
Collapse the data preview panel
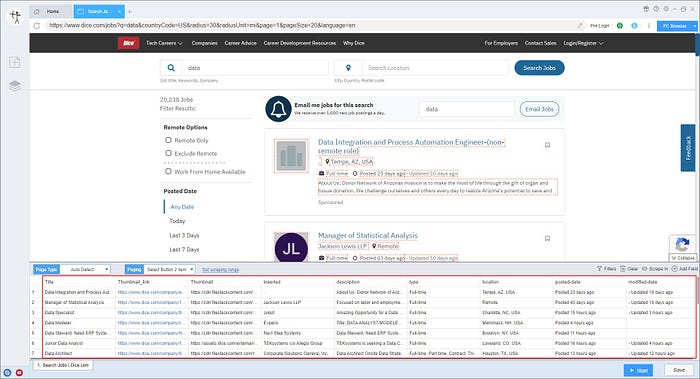[x=683, y=258]
